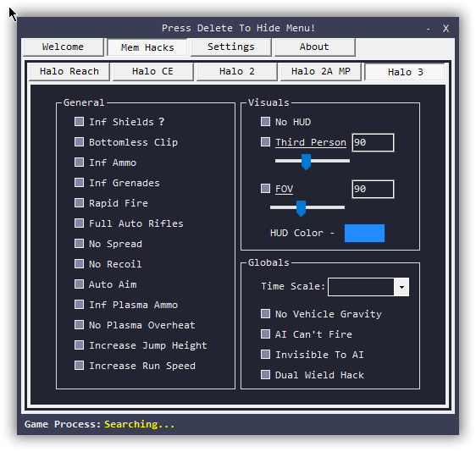This screenshot has height=452, width=476.
Task: Close the menu with the X button
Action: [x=446, y=29]
